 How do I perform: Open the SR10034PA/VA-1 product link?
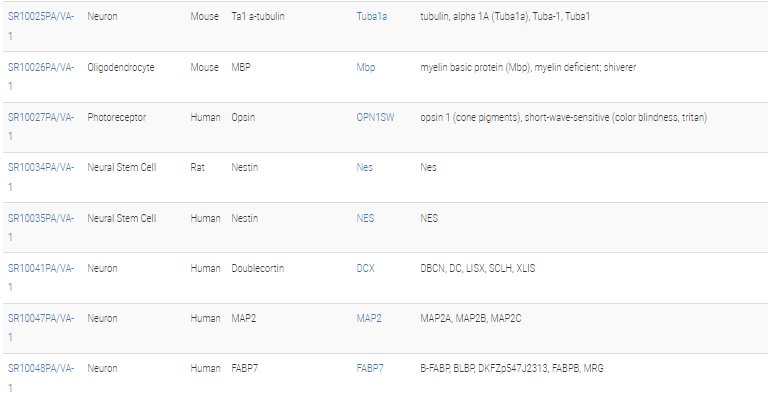(41, 177)
